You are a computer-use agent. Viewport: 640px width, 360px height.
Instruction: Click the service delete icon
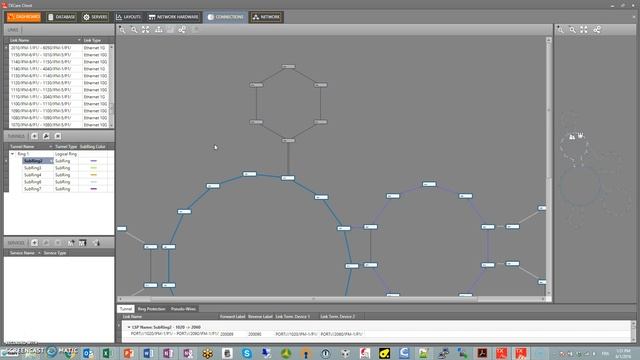click(x=58, y=242)
